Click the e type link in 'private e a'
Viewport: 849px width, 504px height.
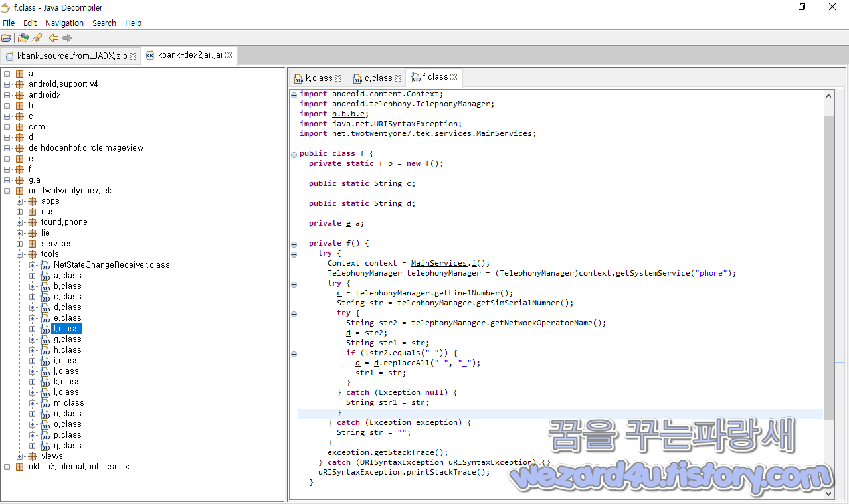(x=348, y=223)
